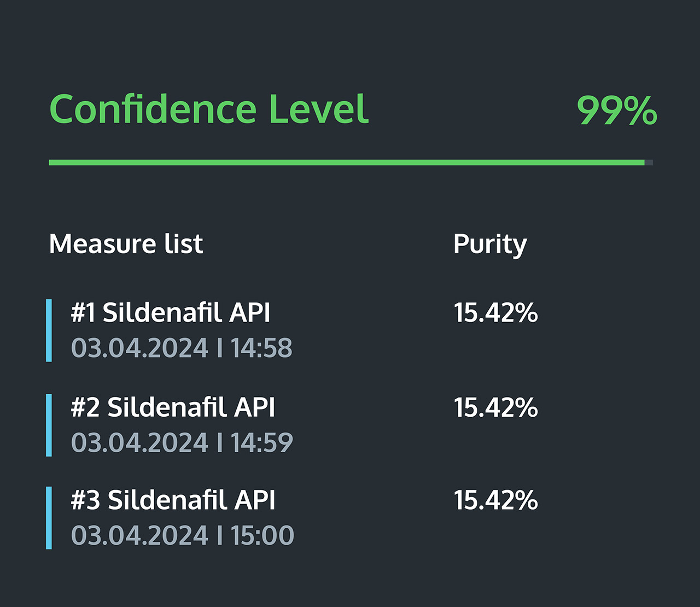Click the Purity column header

tap(490, 244)
